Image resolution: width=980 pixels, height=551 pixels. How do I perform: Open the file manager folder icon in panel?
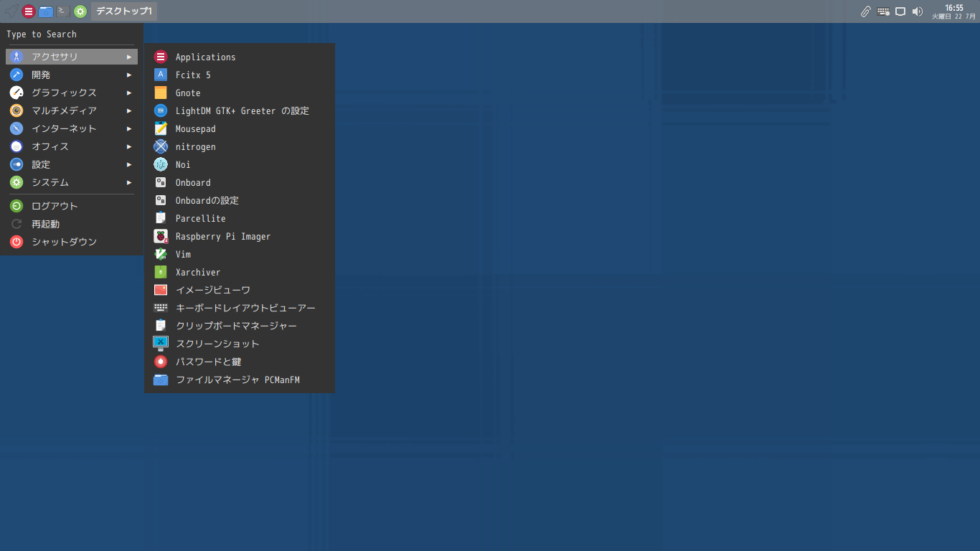(x=46, y=11)
